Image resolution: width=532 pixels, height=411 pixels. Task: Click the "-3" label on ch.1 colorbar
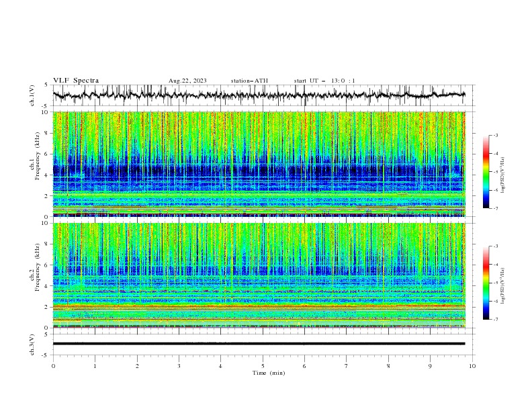[x=495, y=135]
